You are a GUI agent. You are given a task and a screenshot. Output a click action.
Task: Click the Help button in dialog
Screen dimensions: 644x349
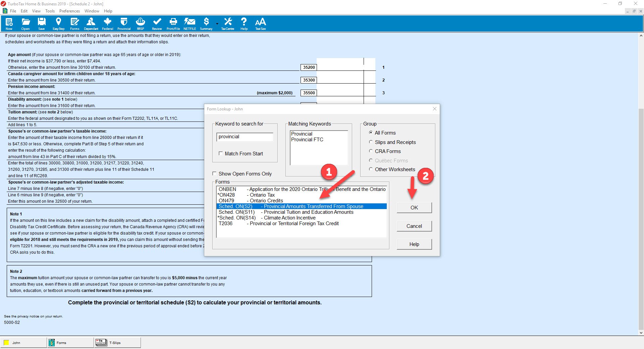point(414,244)
